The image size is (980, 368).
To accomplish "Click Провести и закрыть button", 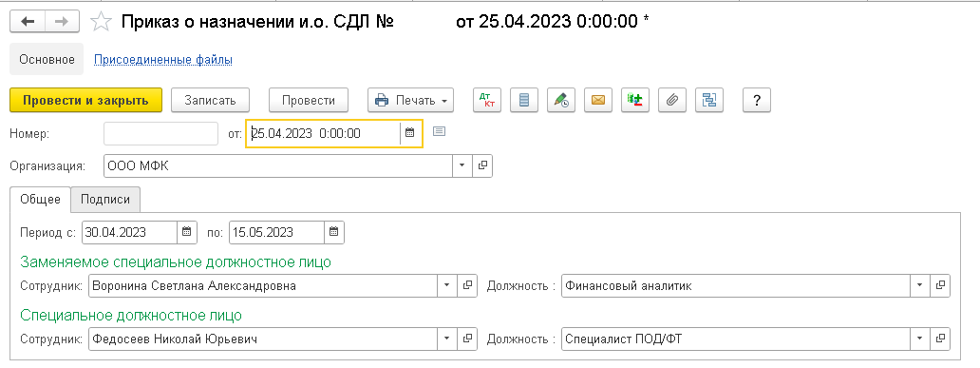I will (85, 100).
